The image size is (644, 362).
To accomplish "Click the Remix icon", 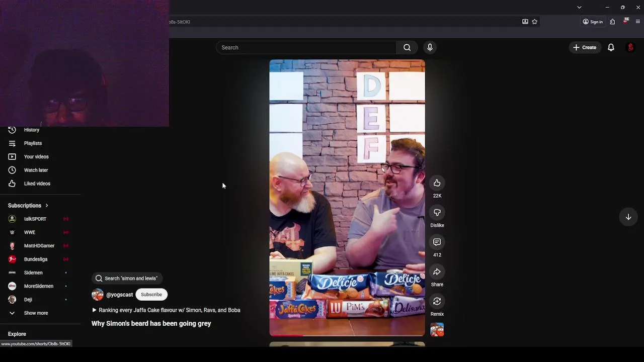I will pyautogui.click(x=437, y=302).
